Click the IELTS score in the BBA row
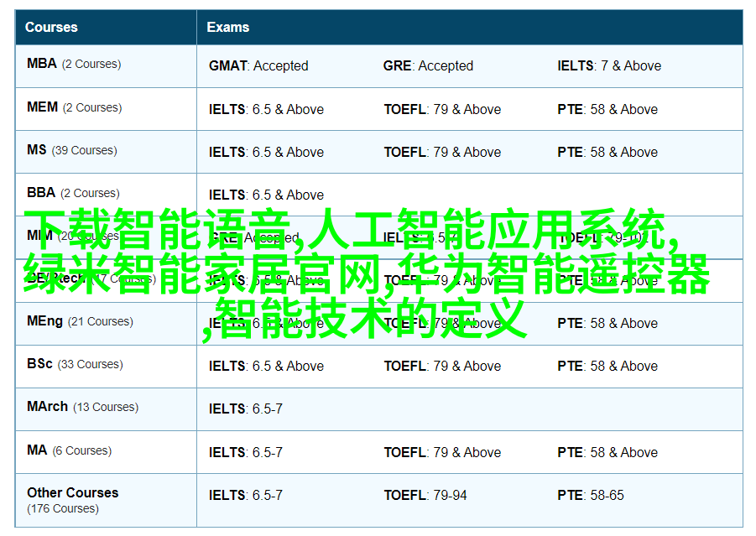Viewport: 756px width, 536px height. pos(266,195)
